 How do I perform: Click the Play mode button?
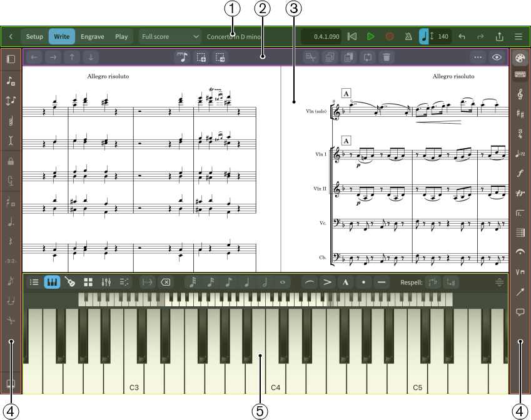click(121, 37)
